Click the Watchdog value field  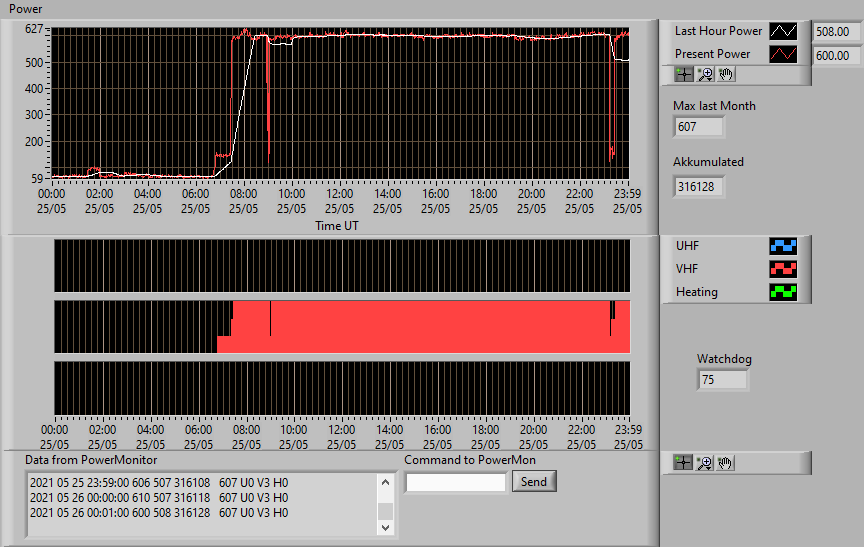coord(722,380)
